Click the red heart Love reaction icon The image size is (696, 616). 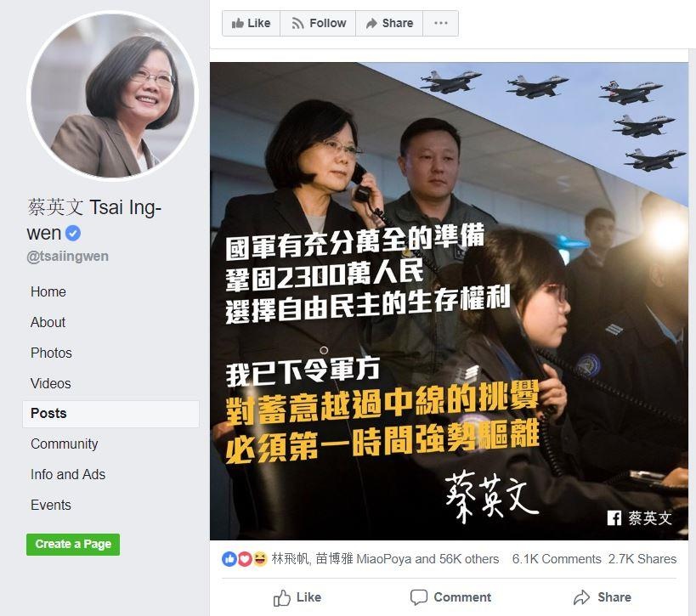(245, 559)
